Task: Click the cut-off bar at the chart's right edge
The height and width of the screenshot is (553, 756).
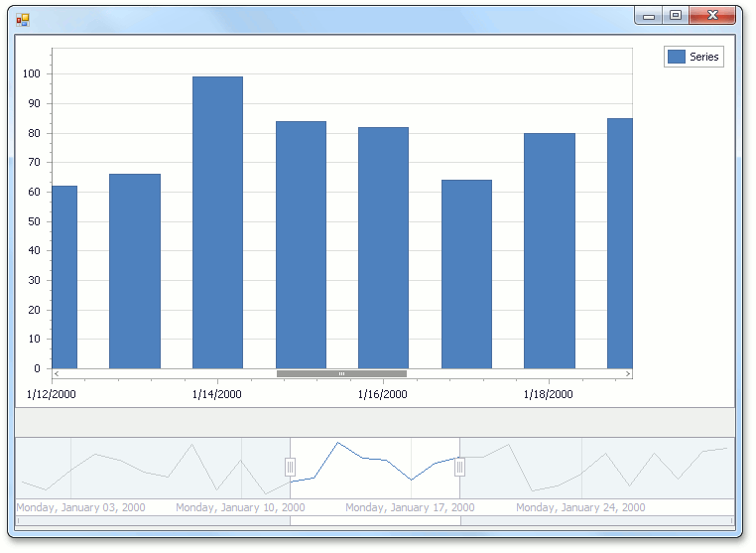Action: [x=620, y=243]
